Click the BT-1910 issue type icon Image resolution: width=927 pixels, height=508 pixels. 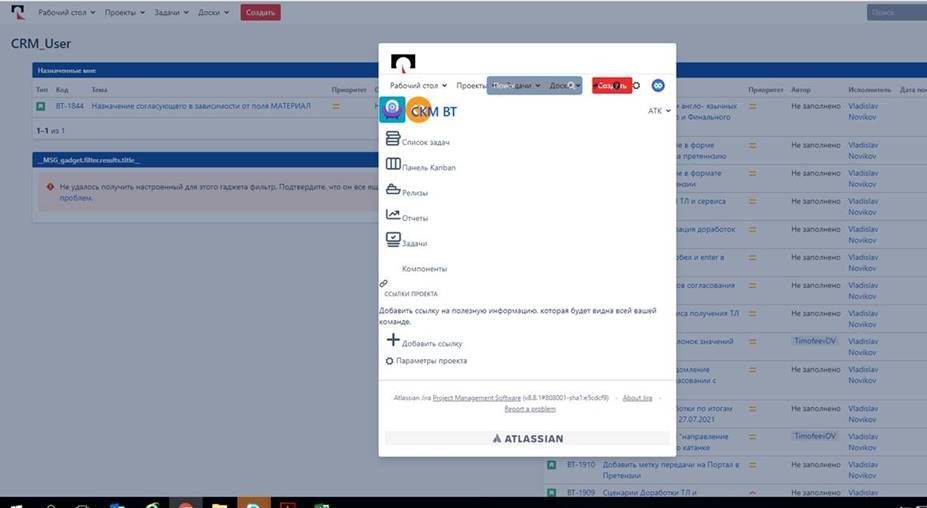[552, 465]
